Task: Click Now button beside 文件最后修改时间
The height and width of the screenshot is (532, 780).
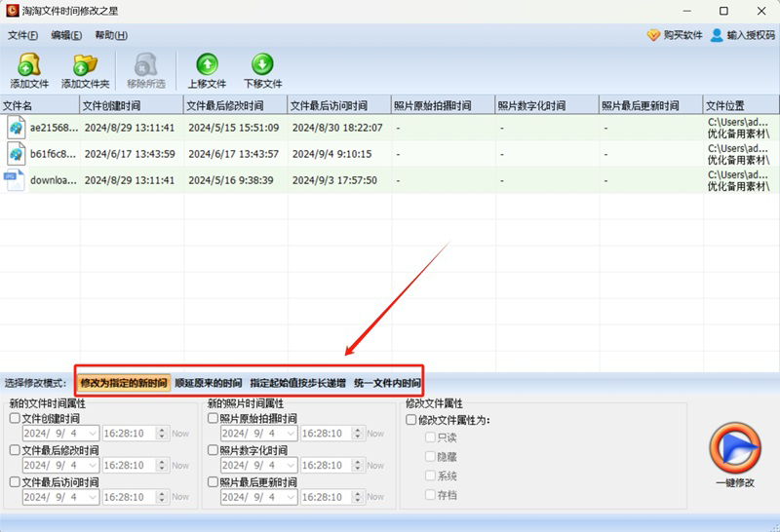Action: click(180, 466)
